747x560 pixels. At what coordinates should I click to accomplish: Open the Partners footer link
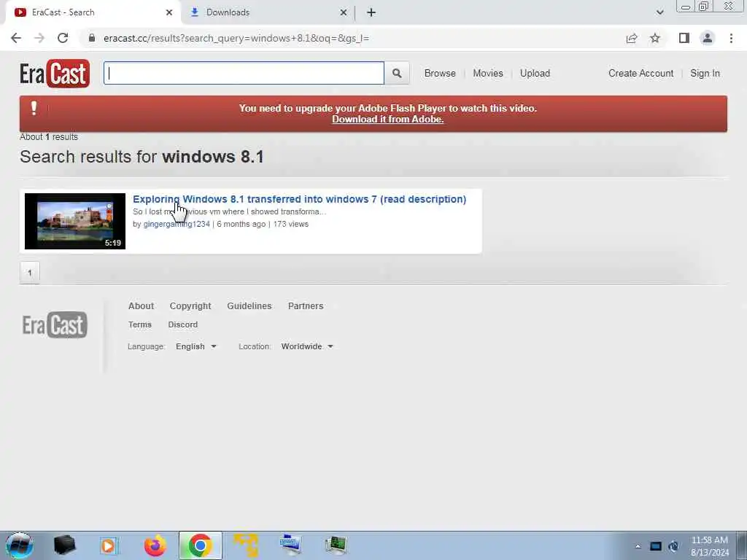click(x=306, y=306)
